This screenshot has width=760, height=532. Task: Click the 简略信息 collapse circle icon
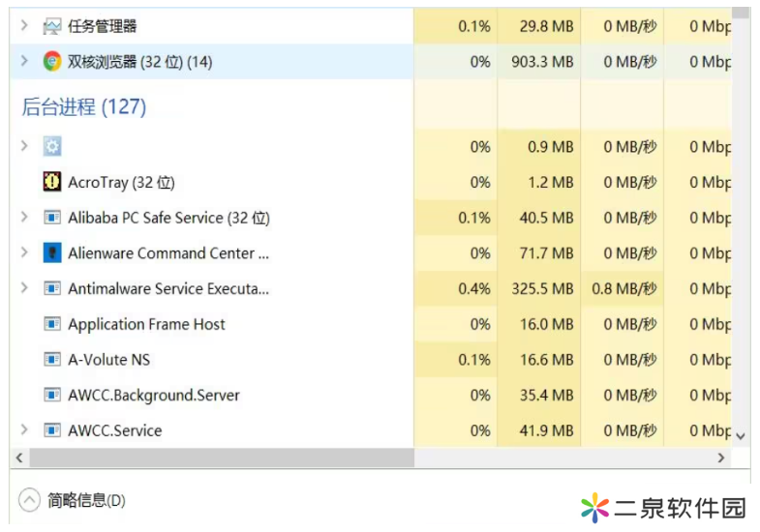pos(29,499)
